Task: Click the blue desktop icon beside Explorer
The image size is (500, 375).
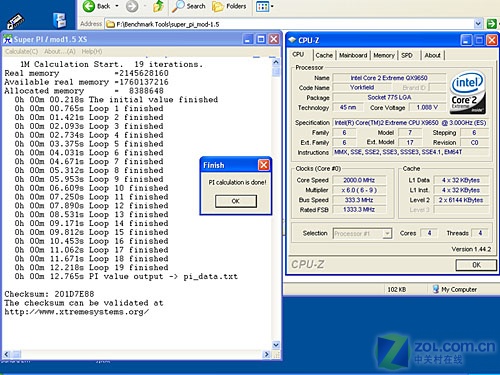Action: 60,21
